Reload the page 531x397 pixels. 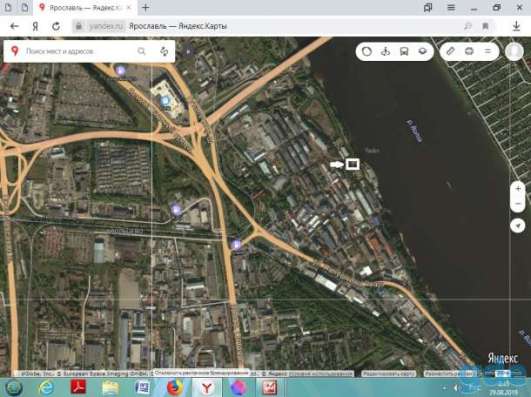pos(56,26)
